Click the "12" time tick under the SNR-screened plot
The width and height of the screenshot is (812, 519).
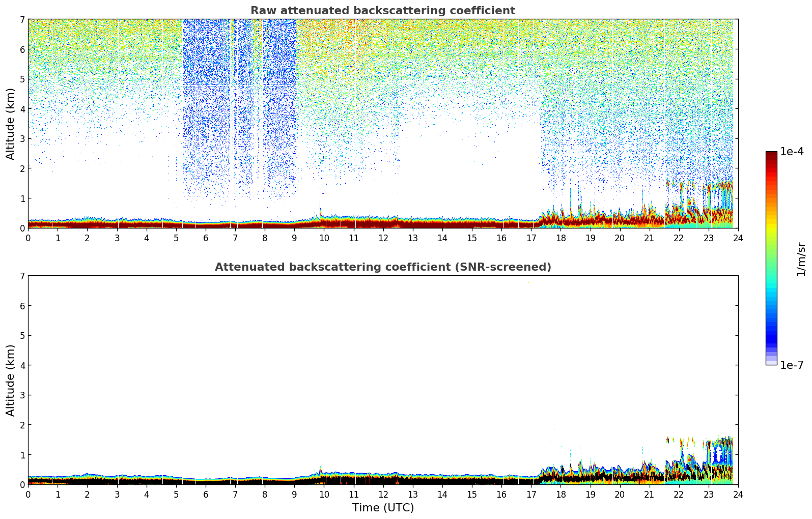pyautogui.click(x=383, y=494)
